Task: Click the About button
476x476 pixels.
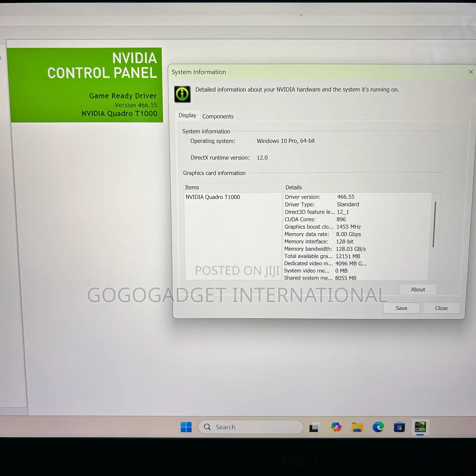Action: pos(418,289)
